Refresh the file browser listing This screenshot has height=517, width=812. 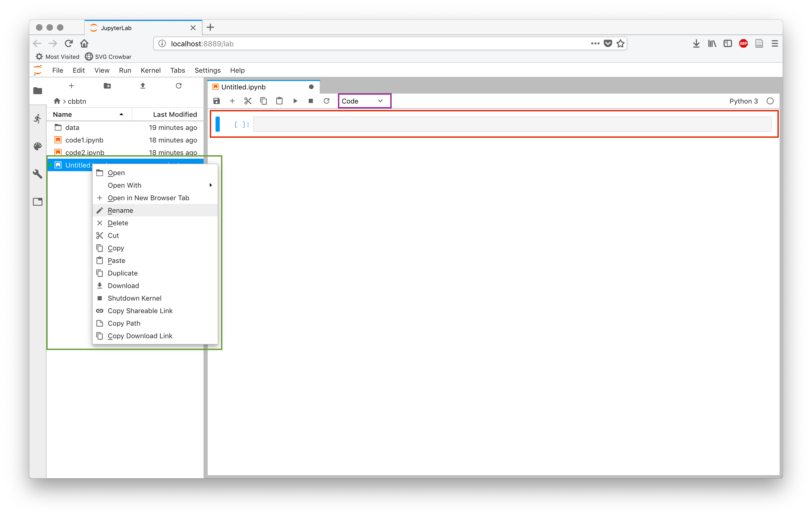point(178,86)
